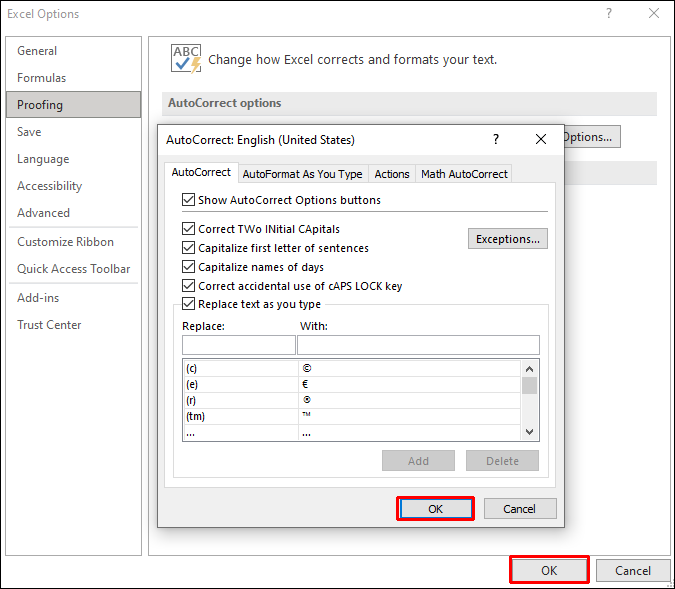Open the Advanced category
This screenshot has width=675, height=589.
coord(73,213)
